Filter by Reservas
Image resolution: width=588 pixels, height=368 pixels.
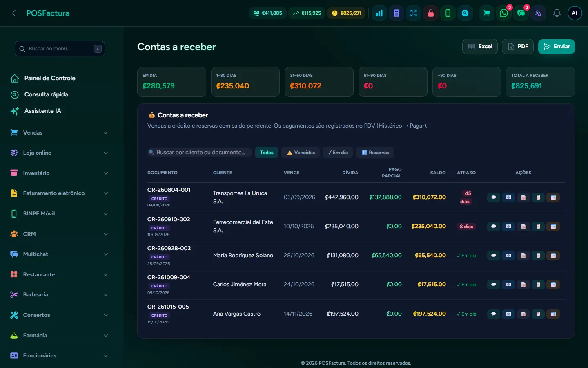375,153
